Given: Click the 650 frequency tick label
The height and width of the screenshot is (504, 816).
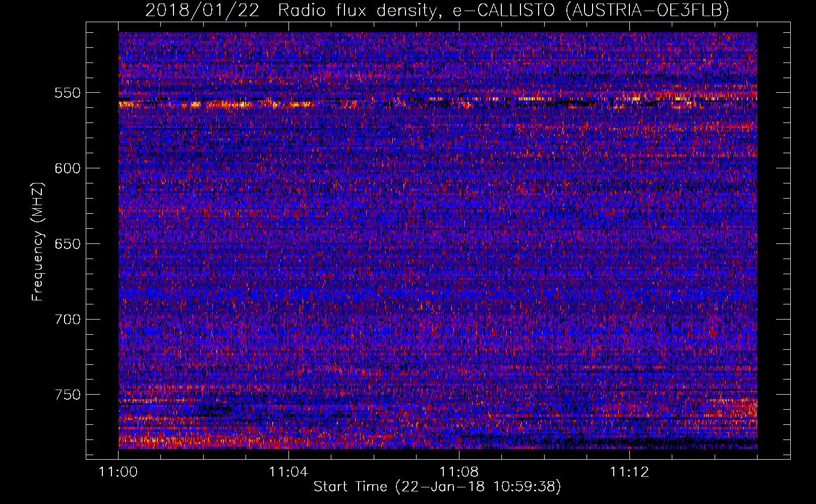Looking at the screenshot, I should coord(68,244).
